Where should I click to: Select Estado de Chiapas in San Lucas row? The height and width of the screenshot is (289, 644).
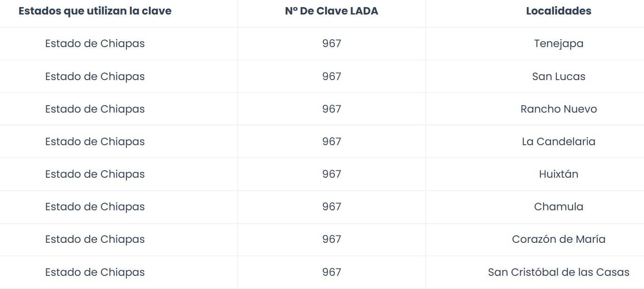(x=95, y=76)
